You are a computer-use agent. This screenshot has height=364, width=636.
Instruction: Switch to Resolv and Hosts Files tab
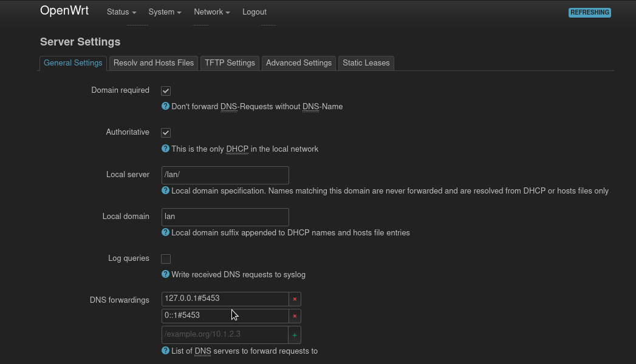153,63
